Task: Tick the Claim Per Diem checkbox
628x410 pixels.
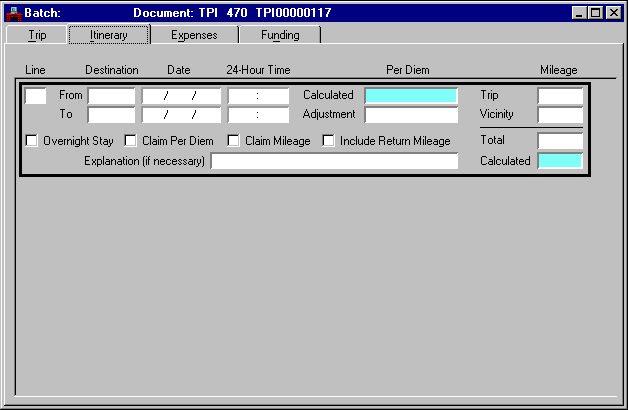Action: click(130, 141)
